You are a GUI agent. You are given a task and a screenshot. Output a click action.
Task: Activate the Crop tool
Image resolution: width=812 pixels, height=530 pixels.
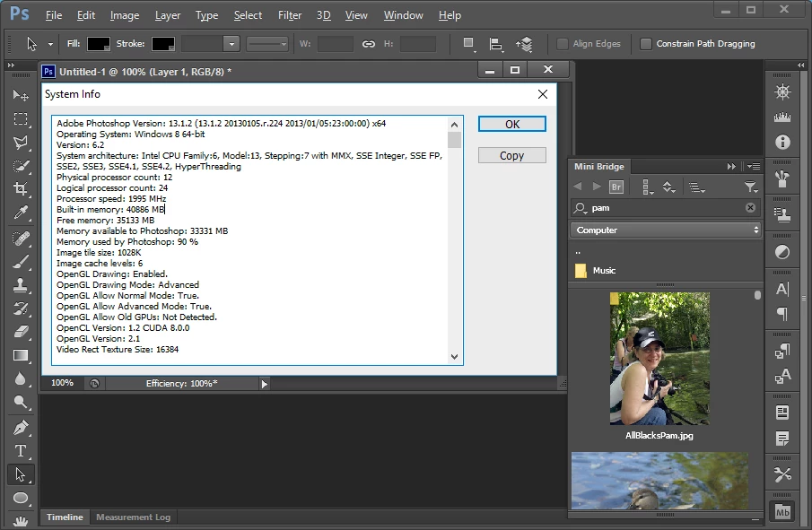point(21,189)
